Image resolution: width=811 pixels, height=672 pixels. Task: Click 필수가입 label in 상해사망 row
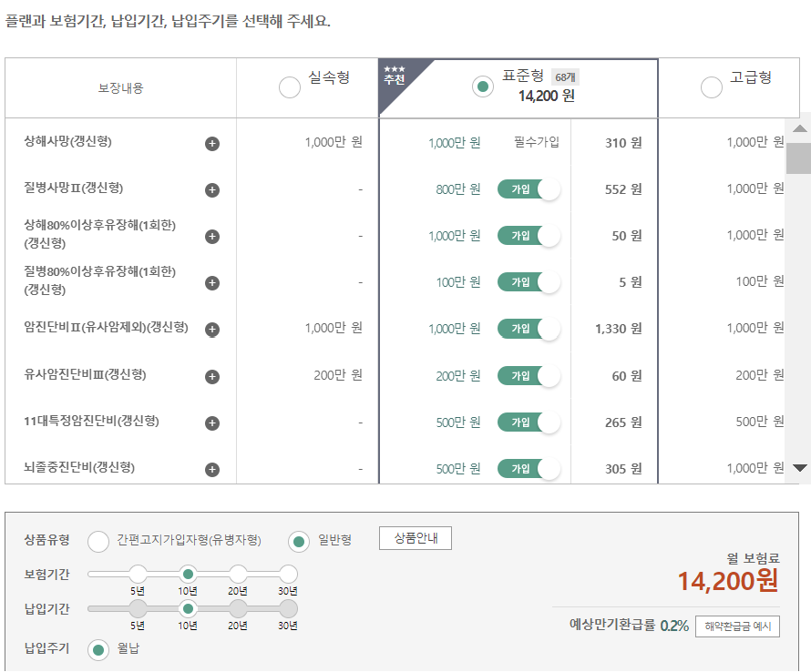tap(537, 142)
